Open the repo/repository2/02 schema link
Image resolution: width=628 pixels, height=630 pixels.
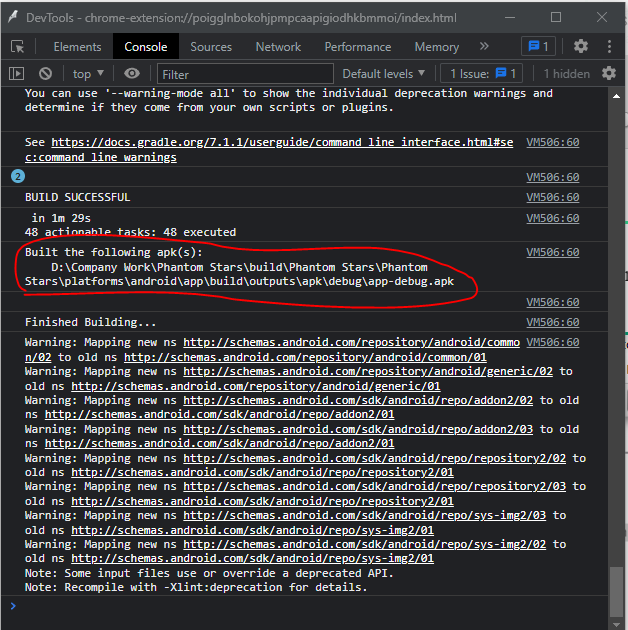pos(374,458)
